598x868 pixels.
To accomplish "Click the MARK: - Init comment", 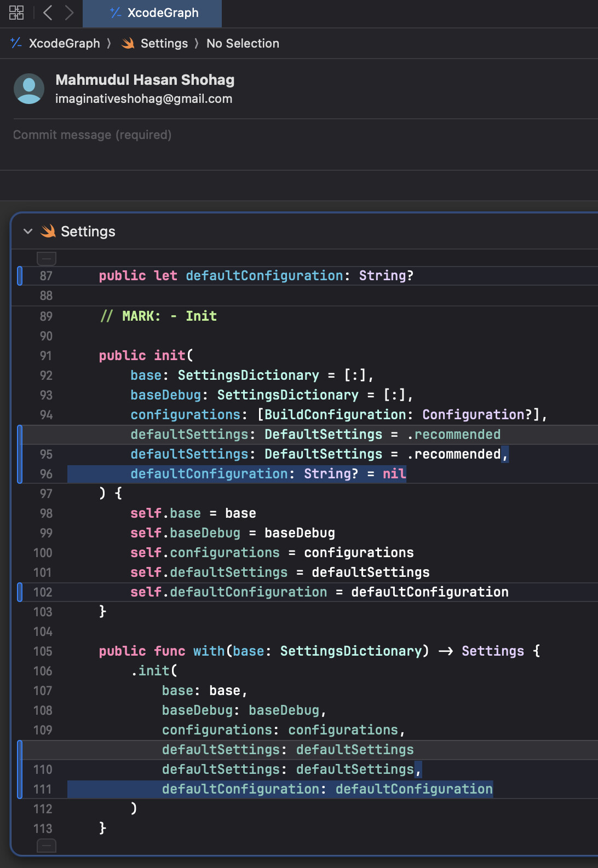I will click(158, 316).
